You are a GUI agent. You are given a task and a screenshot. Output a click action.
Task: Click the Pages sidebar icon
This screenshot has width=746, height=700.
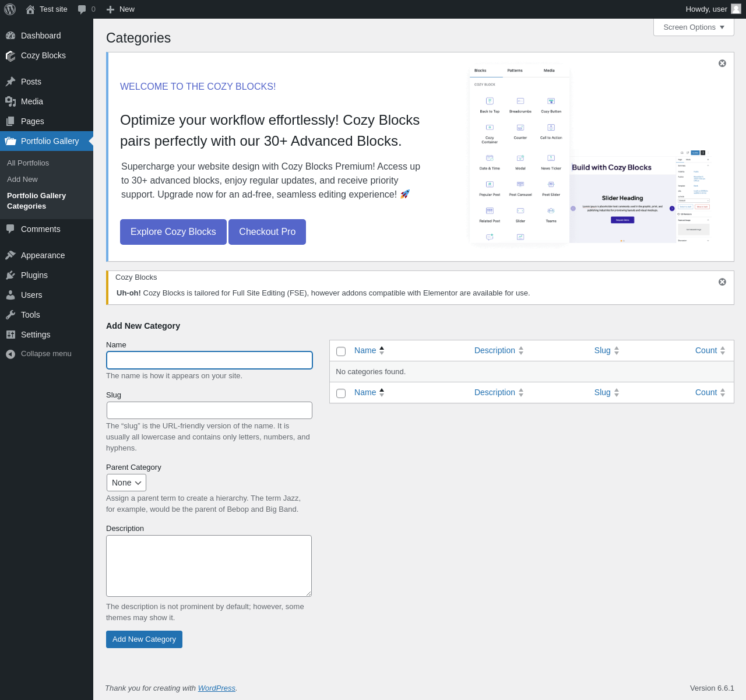click(10, 121)
